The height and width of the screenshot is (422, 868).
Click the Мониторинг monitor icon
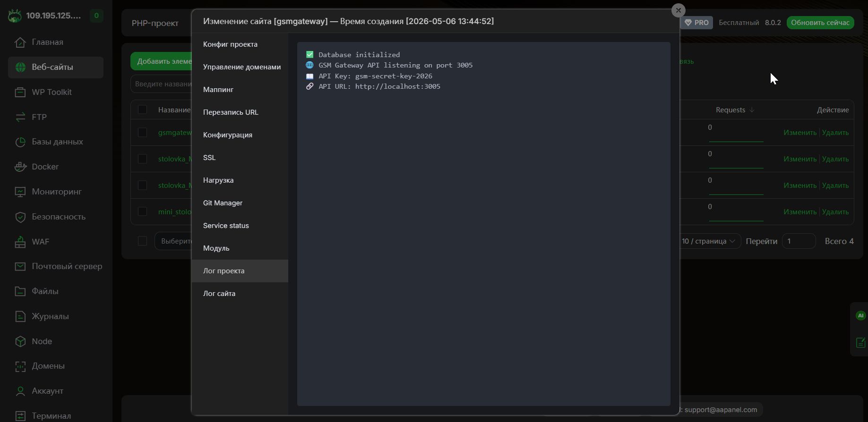coord(20,192)
